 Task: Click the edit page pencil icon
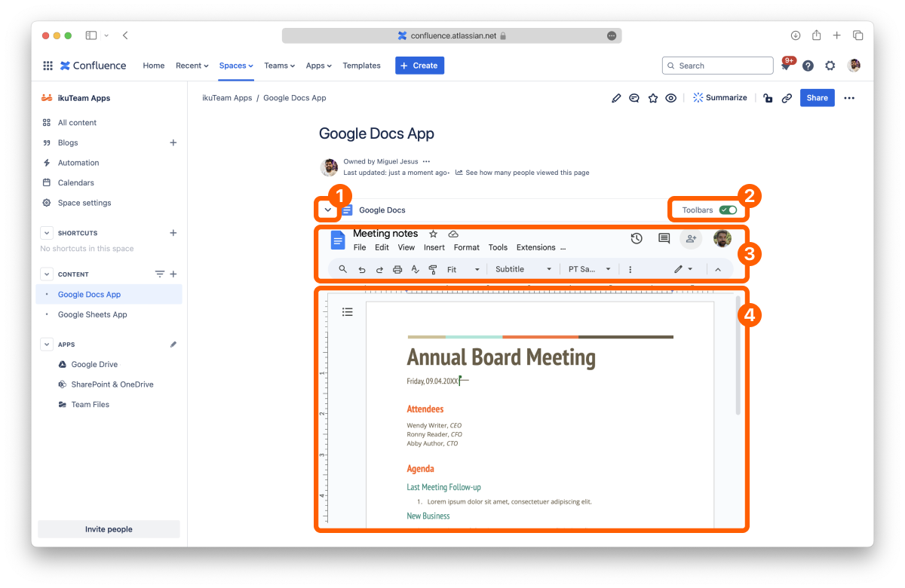click(616, 98)
